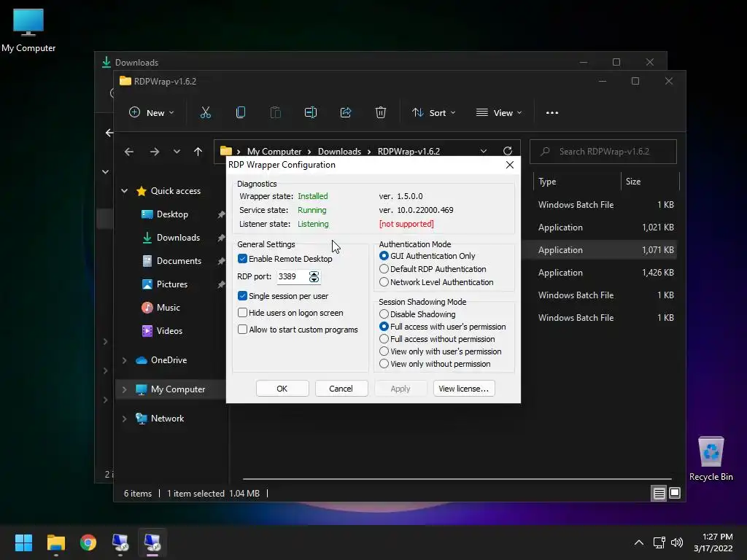Image resolution: width=747 pixels, height=560 pixels.
Task: Enable Hide users on logon screen
Action: 242,313
